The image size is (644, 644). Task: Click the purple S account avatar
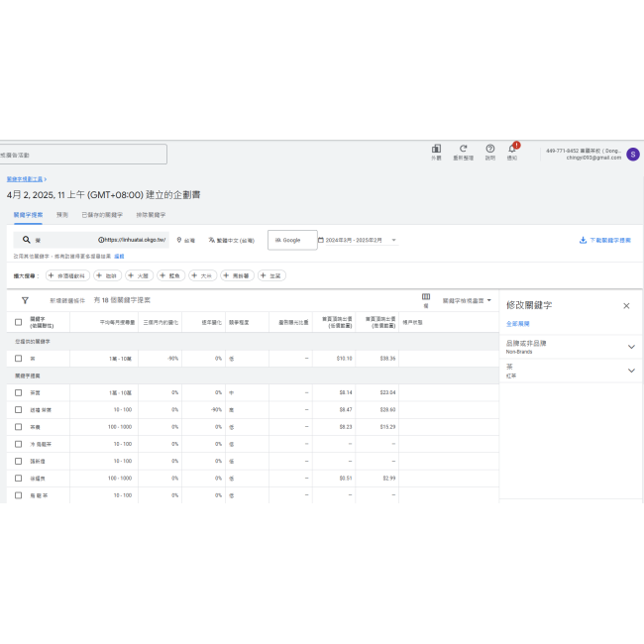[633, 154]
